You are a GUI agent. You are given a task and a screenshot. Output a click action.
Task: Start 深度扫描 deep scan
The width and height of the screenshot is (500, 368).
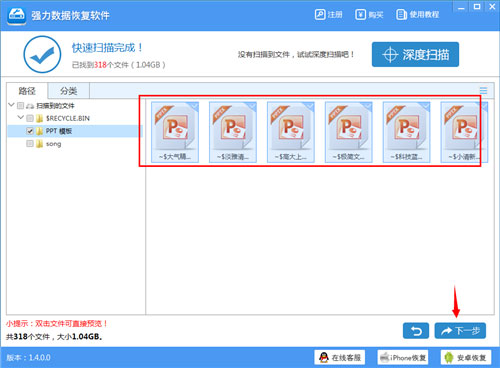point(415,54)
